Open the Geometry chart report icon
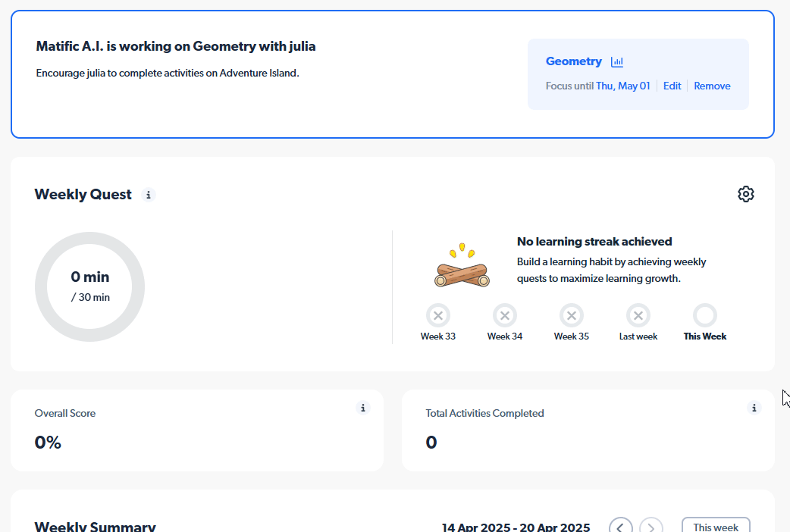This screenshot has height=532, width=790. point(616,61)
